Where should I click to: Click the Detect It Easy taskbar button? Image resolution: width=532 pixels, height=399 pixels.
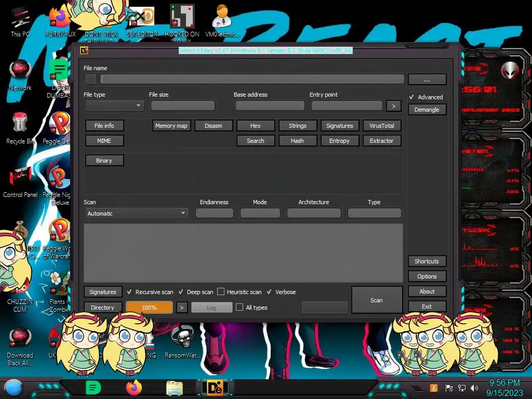[x=215, y=388]
